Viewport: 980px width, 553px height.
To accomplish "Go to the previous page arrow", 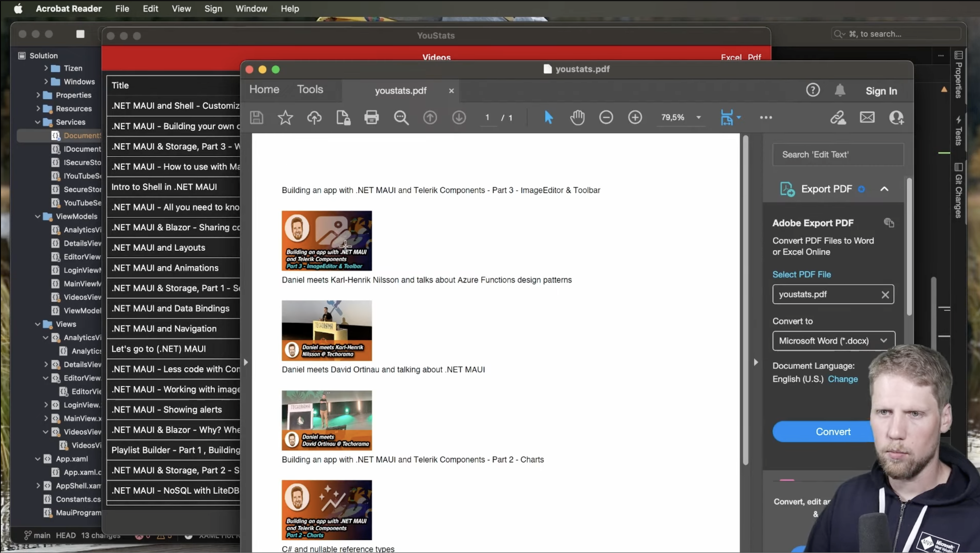I will click(x=430, y=117).
